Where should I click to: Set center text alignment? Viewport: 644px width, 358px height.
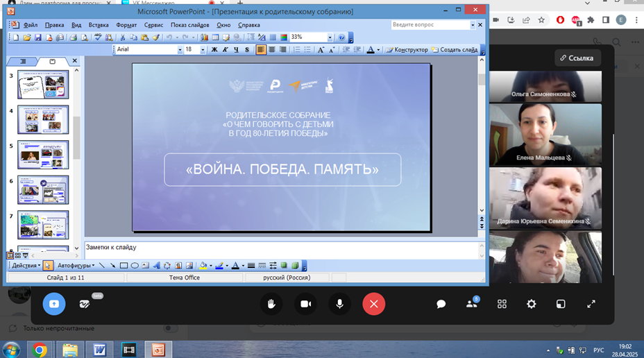(272, 50)
